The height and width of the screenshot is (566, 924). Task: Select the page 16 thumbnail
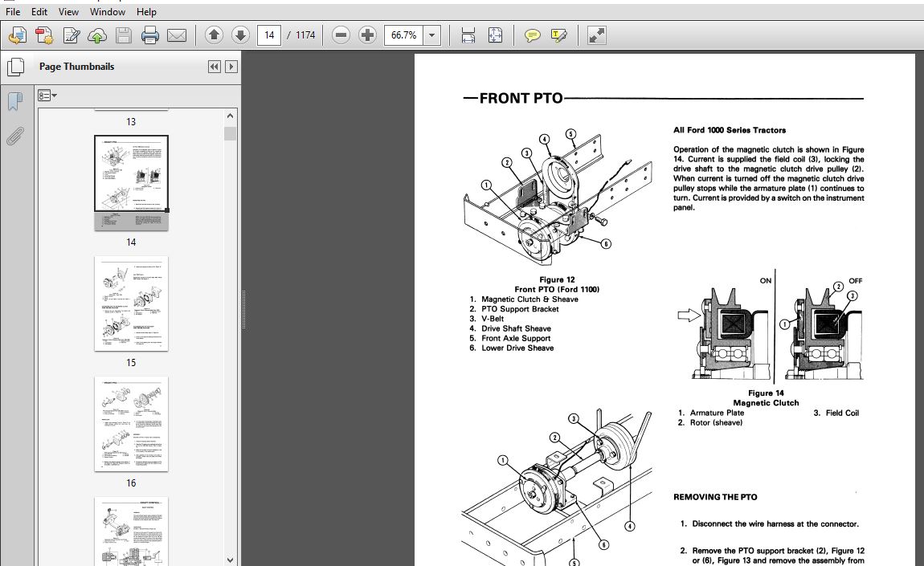[131, 423]
